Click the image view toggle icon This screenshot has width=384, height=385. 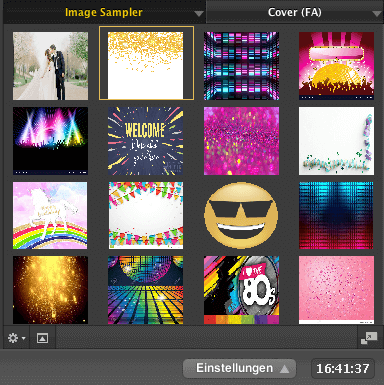42,338
